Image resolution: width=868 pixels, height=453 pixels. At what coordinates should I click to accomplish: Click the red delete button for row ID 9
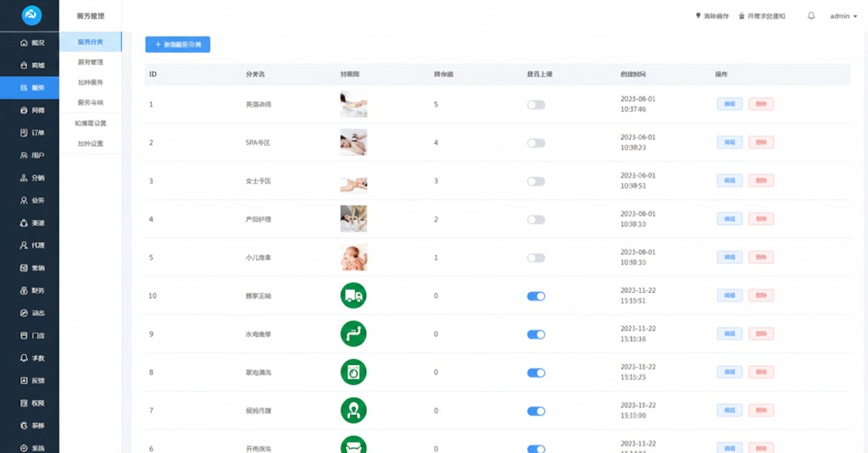760,334
